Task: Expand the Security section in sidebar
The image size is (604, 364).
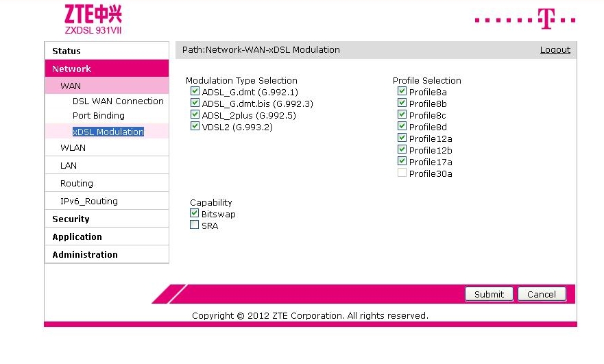Action: pos(71,219)
